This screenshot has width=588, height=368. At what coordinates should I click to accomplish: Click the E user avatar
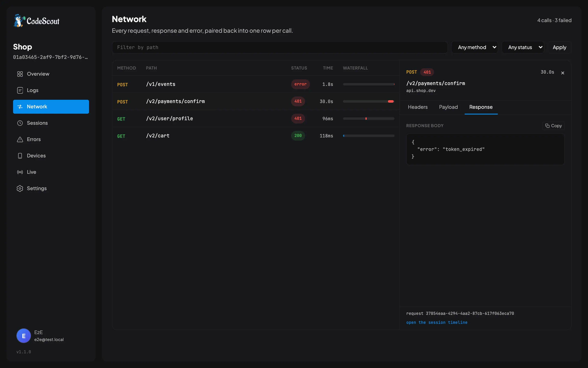pos(23,336)
